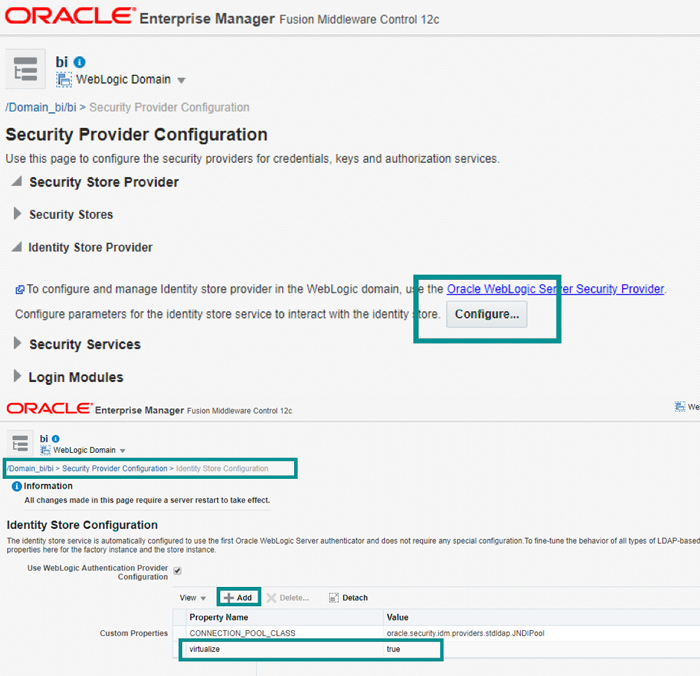Click the WebLogic Domain icon in upper header
This screenshot has width=700, height=676.
tap(64, 79)
